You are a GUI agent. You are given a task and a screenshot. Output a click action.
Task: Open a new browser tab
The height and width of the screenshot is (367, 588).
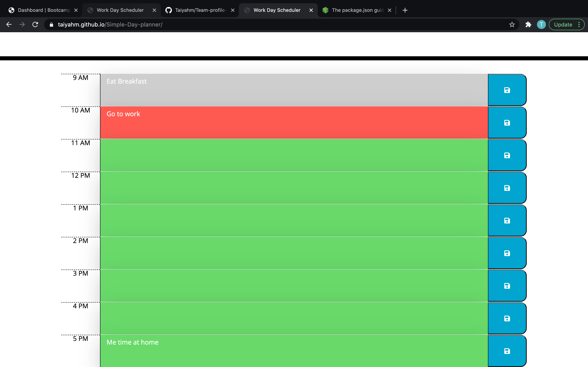click(x=405, y=10)
